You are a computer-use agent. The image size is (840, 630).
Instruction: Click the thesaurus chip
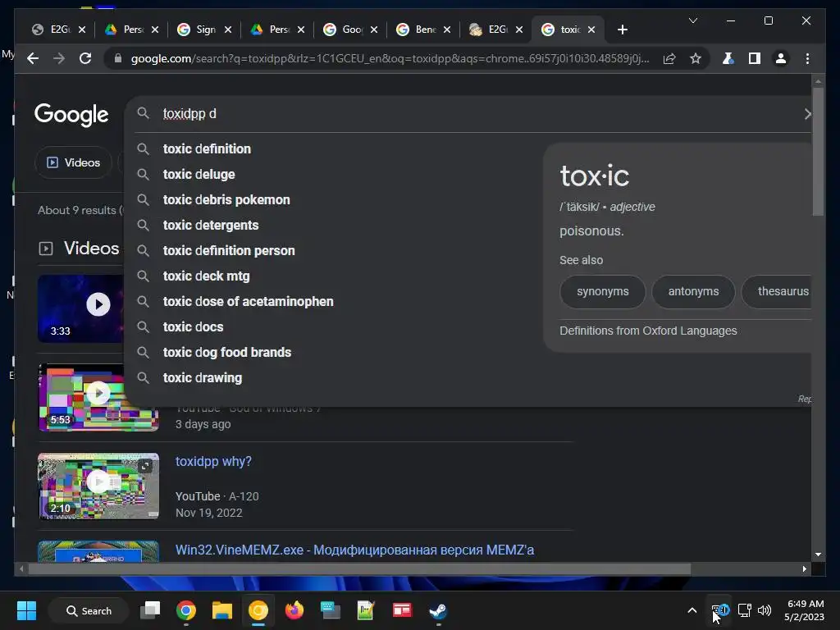[x=777, y=291]
